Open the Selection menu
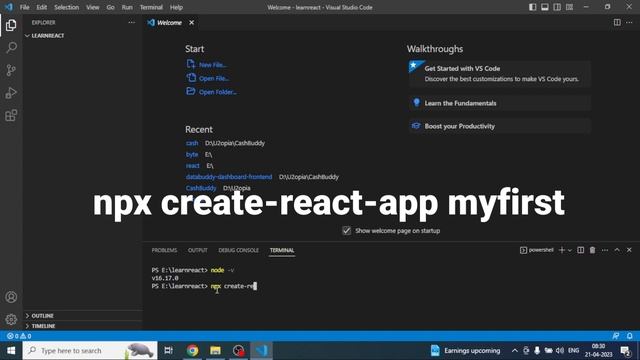Viewport: 640px width, 360px height. 67,7
